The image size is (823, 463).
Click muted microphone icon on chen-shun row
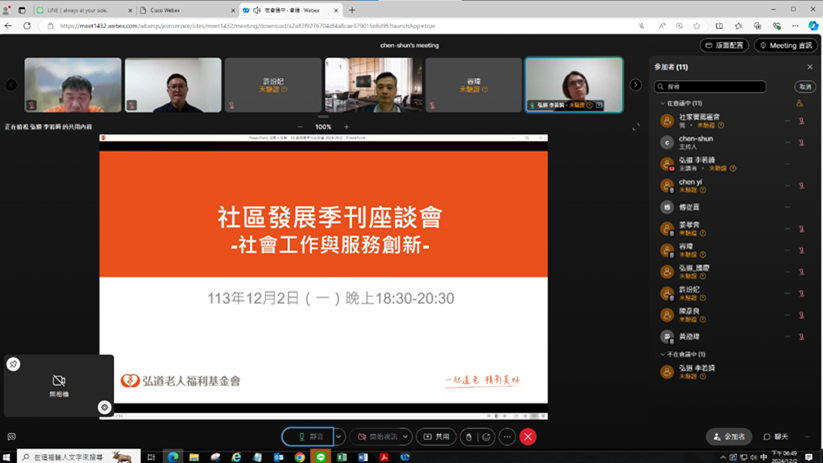[x=801, y=142]
